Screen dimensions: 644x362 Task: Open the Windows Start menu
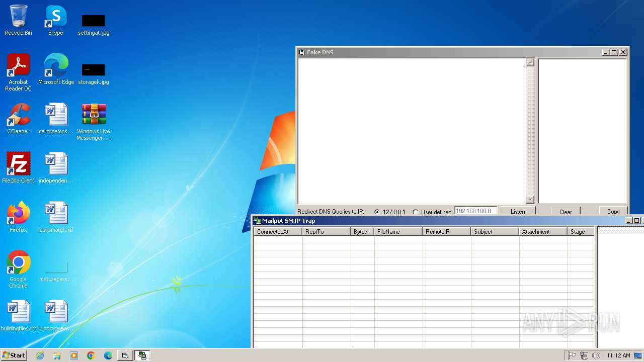tap(14, 355)
